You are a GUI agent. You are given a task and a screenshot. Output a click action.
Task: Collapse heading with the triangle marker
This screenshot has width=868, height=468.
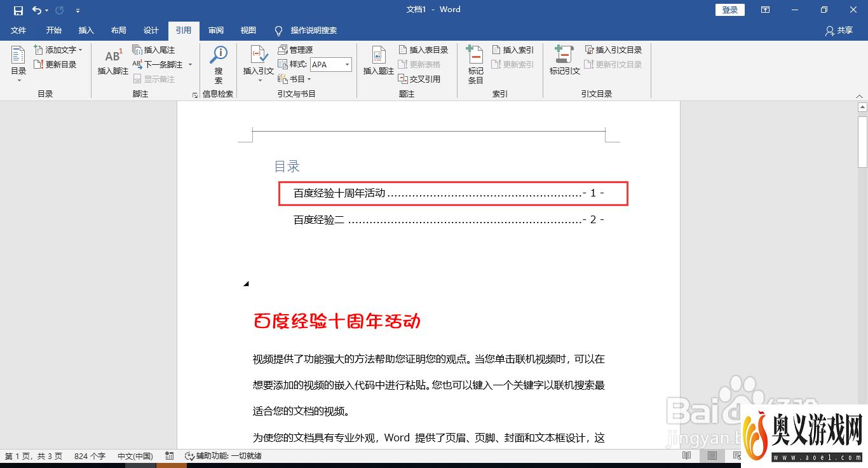pos(246,284)
